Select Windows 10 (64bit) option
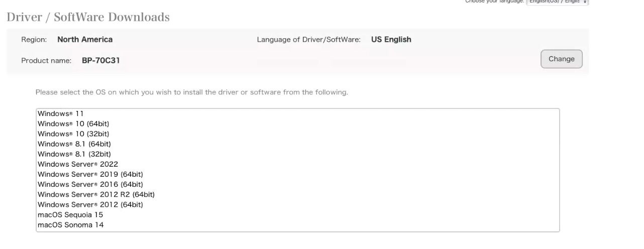This screenshot has width=644, height=249. coord(298,124)
